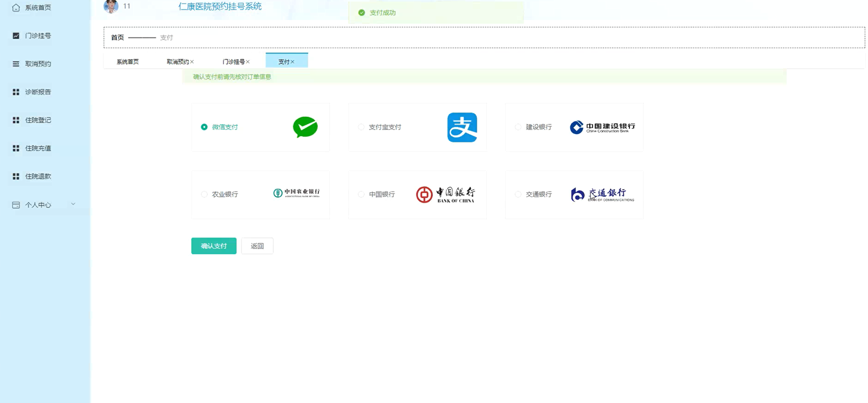Click the chart icon beside 门诊挂号
Screen dimensions: 868x403
16,36
